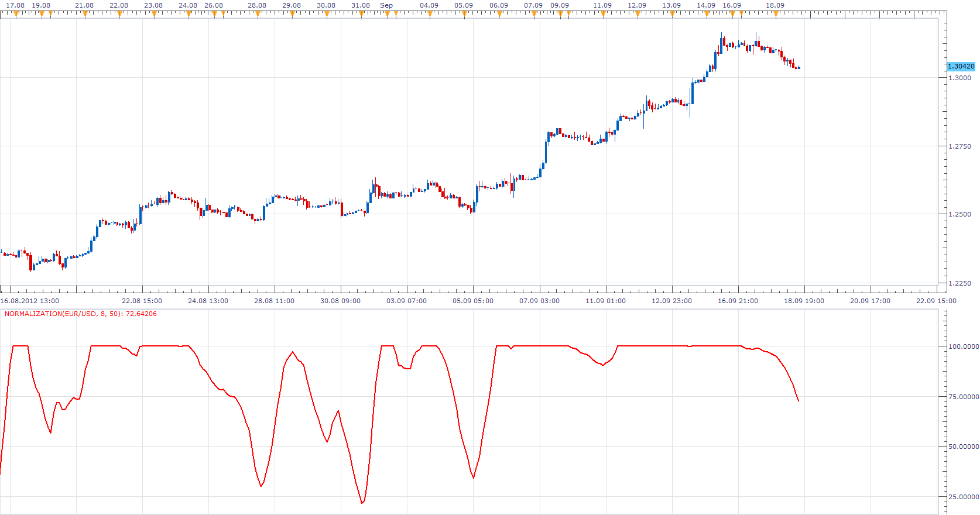980x515 pixels.
Task: Click the Sep month label on top ruler
Action: pos(386,5)
